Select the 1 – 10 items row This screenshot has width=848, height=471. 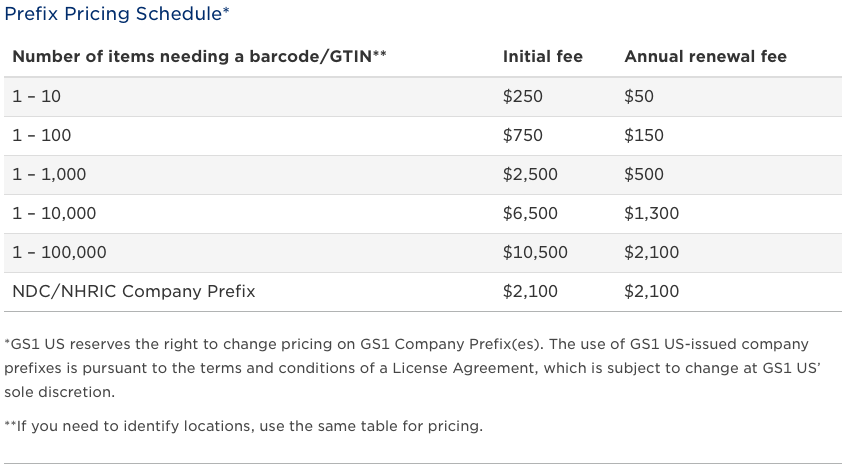point(423,97)
